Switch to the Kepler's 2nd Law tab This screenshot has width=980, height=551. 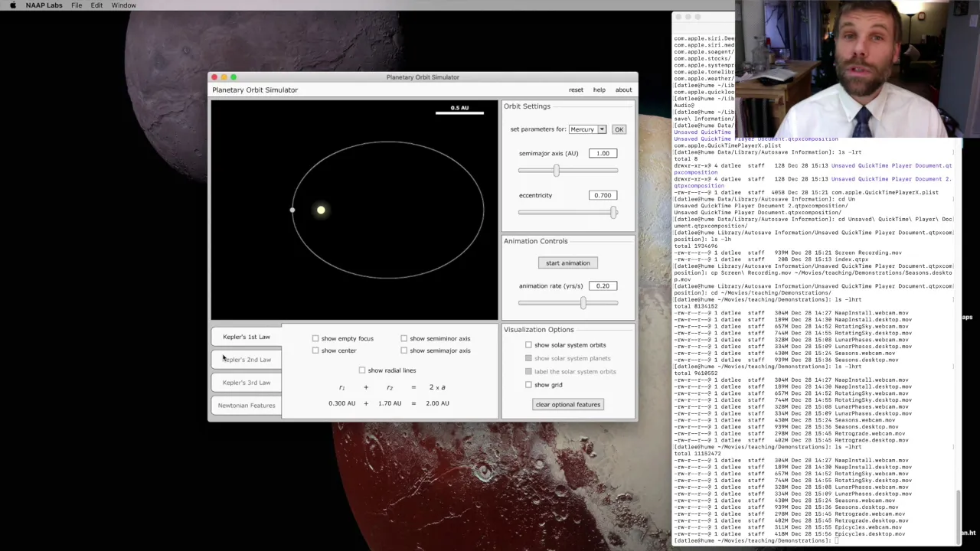click(x=247, y=360)
